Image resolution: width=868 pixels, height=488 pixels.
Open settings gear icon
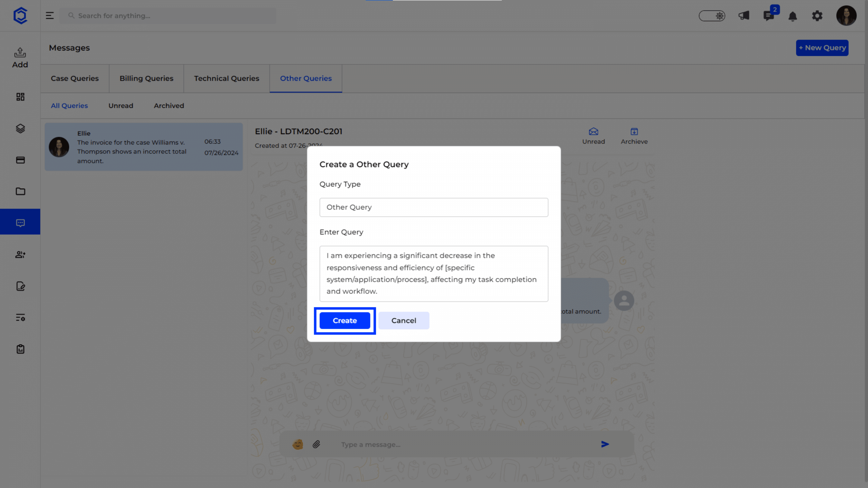[x=817, y=16]
